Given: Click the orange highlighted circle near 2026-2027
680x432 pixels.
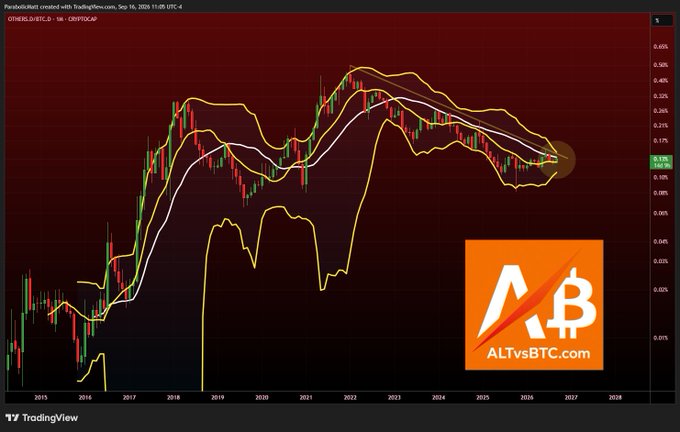Looking at the screenshot, I should 557,159.
